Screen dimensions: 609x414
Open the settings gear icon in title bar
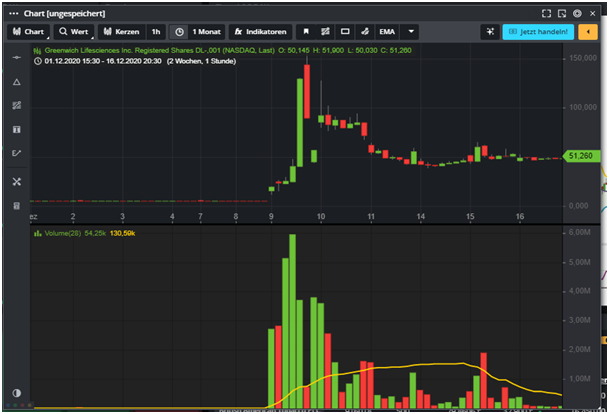[577, 15]
